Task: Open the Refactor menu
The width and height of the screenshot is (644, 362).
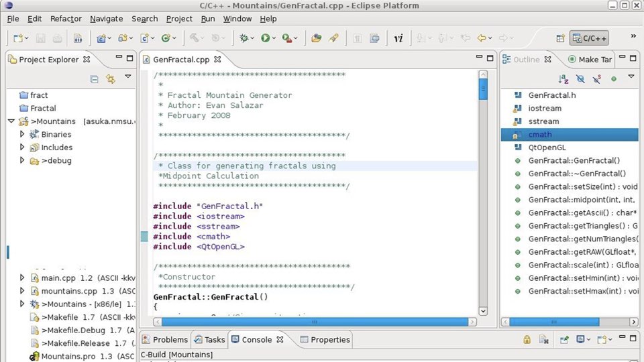Action: coord(66,19)
